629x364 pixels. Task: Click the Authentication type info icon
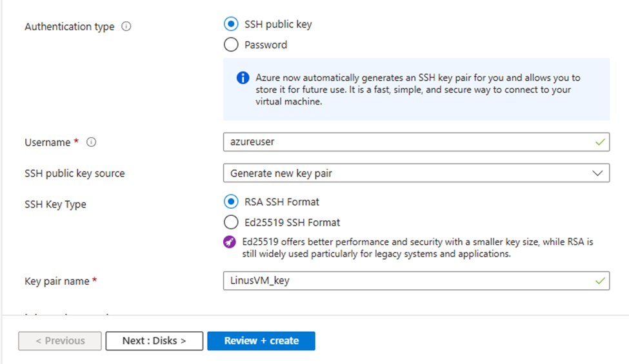(126, 27)
